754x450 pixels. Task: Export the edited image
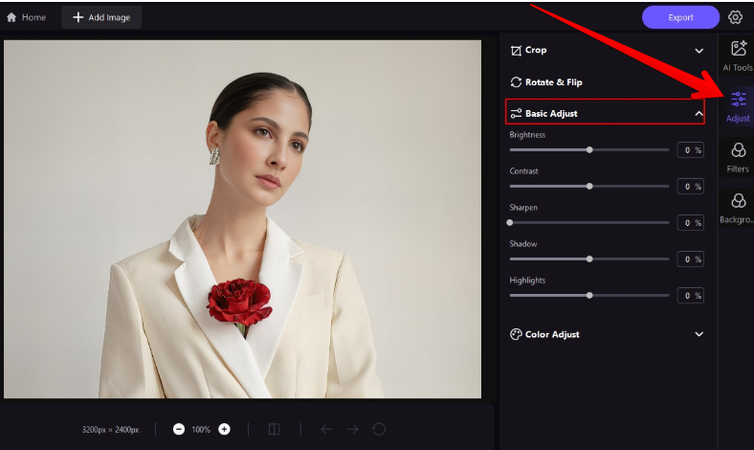tap(680, 17)
